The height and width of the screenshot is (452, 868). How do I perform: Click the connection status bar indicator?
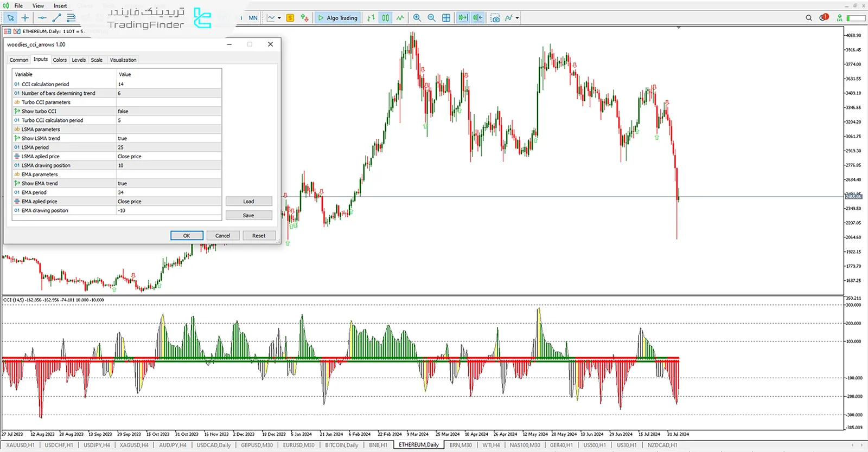point(856,18)
